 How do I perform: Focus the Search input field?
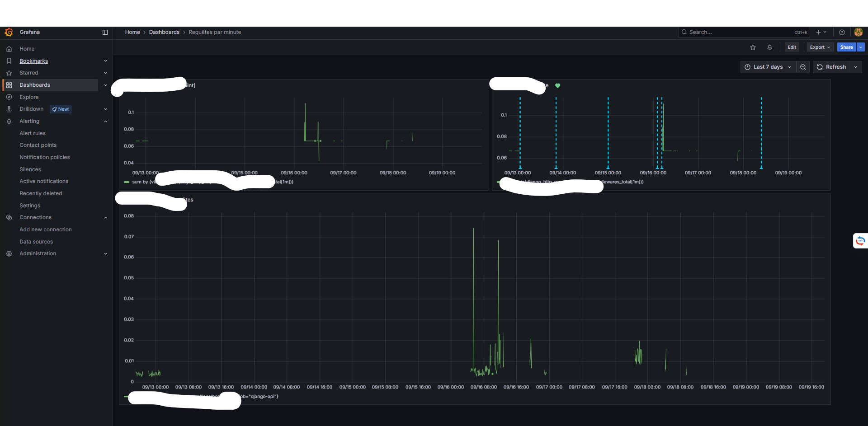click(x=744, y=32)
